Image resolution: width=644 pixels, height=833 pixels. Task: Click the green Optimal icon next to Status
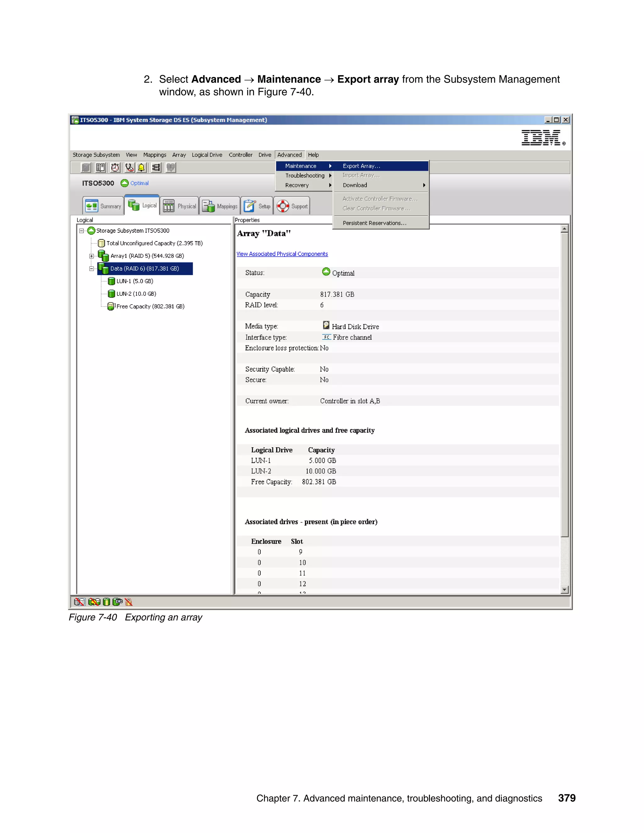coord(326,272)
